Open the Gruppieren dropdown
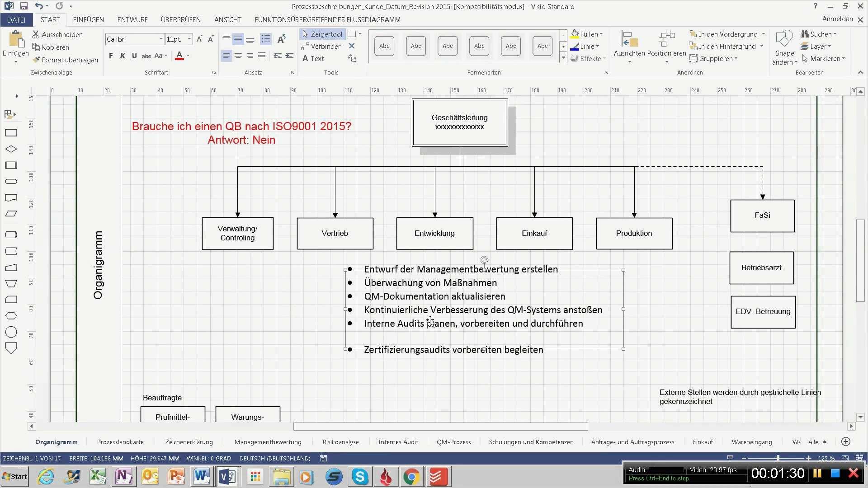Screen dimensions: 868x488 point(736,59)
